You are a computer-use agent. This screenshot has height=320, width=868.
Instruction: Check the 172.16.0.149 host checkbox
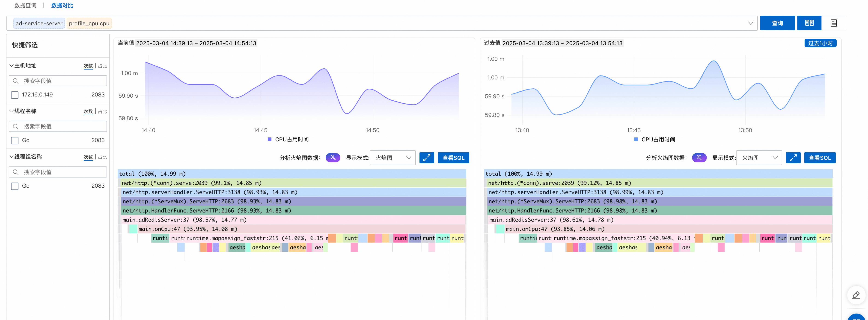15,95
